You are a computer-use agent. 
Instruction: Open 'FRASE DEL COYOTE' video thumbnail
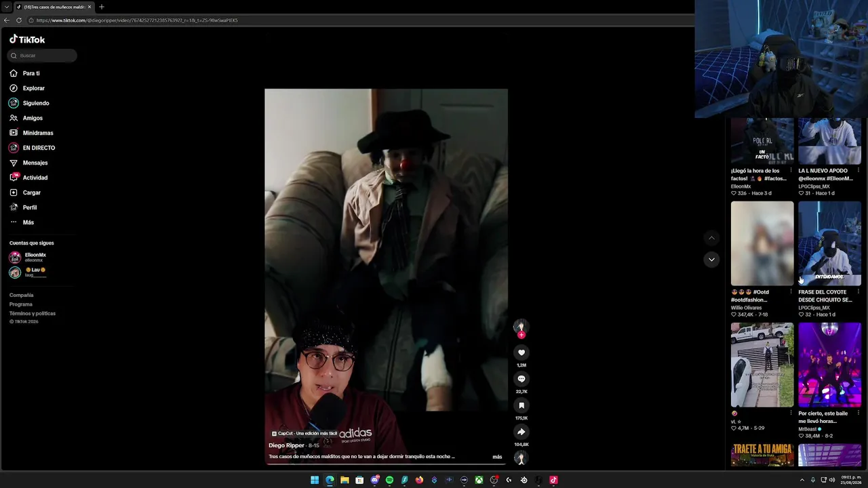coord(829,243)
